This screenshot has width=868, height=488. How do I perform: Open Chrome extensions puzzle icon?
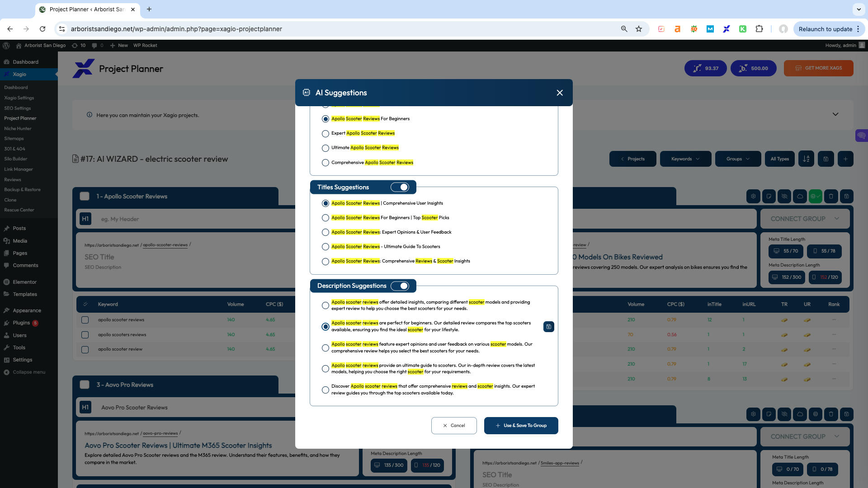759,29
